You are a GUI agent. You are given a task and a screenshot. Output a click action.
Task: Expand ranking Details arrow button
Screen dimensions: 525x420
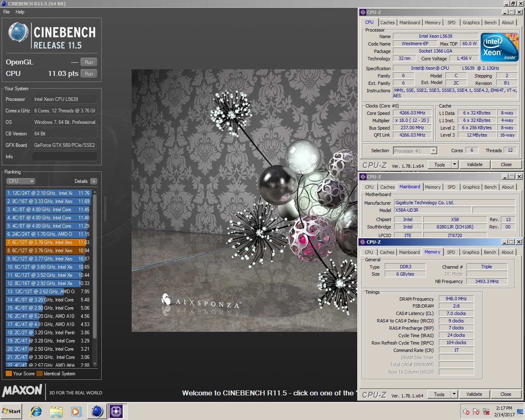pyautogui.click(x=94, y=181)
